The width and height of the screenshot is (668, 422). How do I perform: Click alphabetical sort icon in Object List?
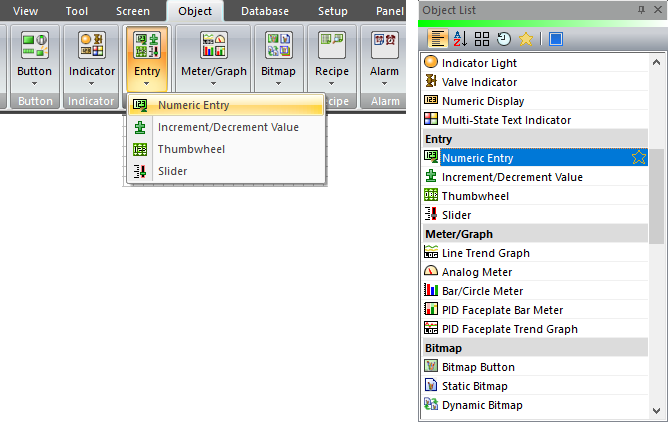459,39
